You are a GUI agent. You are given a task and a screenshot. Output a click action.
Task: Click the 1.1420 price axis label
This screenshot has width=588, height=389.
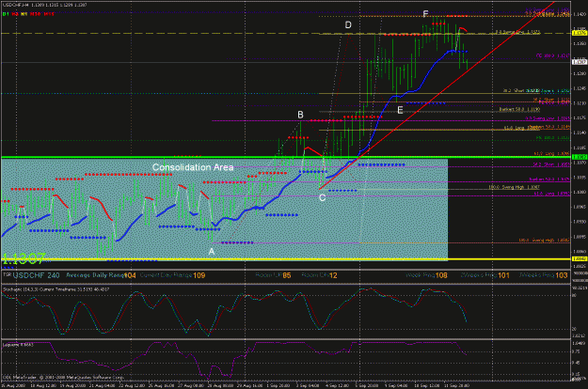coord(580,14)
